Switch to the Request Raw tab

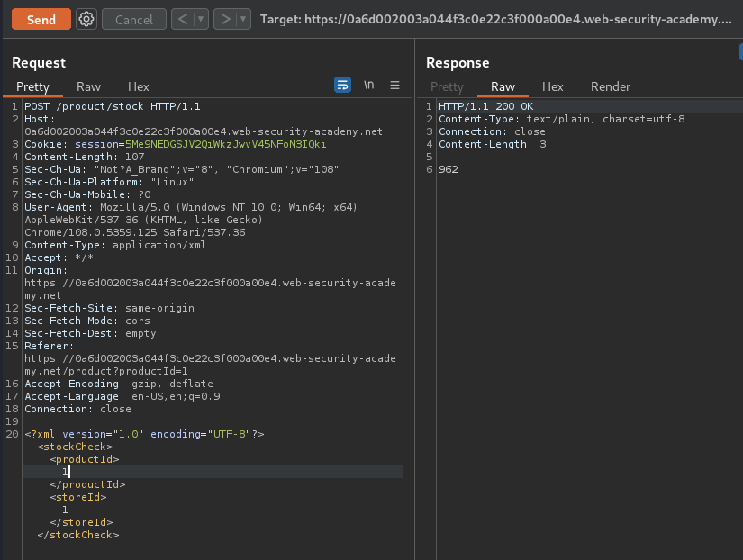tap(88, 86)
